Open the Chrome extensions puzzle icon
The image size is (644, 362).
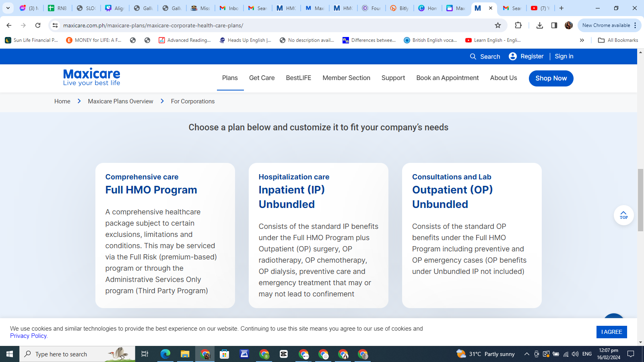click(518, 25)
